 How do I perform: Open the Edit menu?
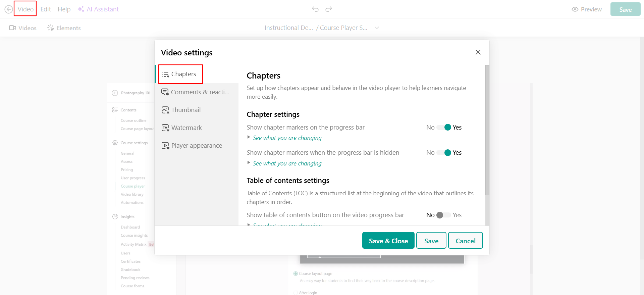pos(46,9)
